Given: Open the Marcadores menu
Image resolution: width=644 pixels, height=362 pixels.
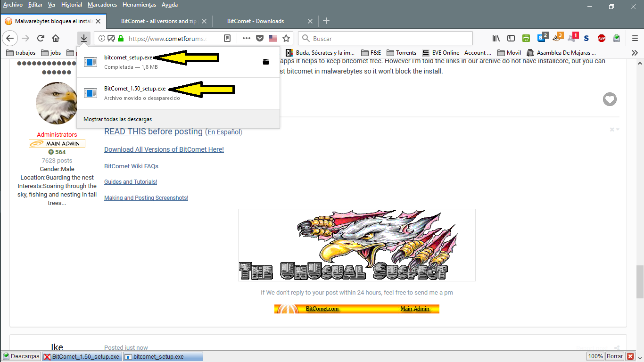Looking at the screenshot, I should (x=102, y=5).
